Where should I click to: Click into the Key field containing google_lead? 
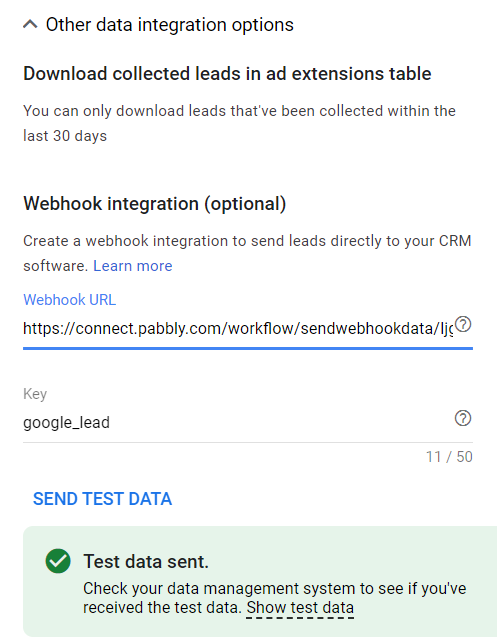coord(237,422)
